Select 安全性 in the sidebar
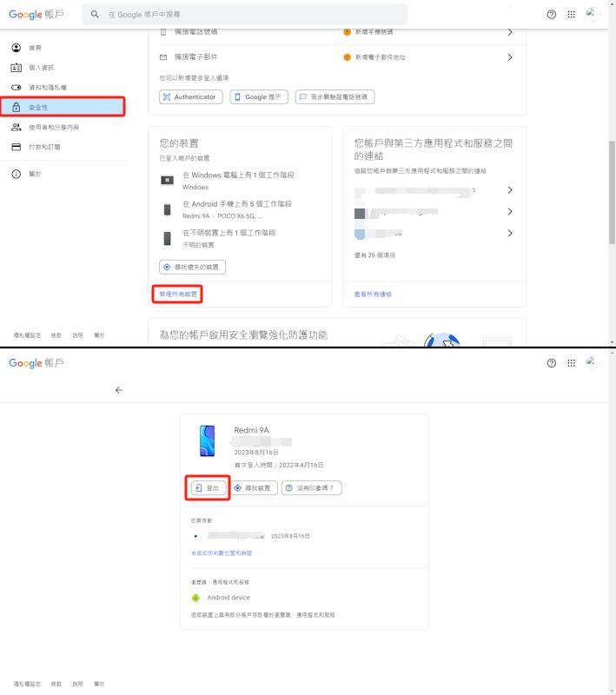This screenshot has height=695, width=616. pyautogui.click(x=63, y=107)
